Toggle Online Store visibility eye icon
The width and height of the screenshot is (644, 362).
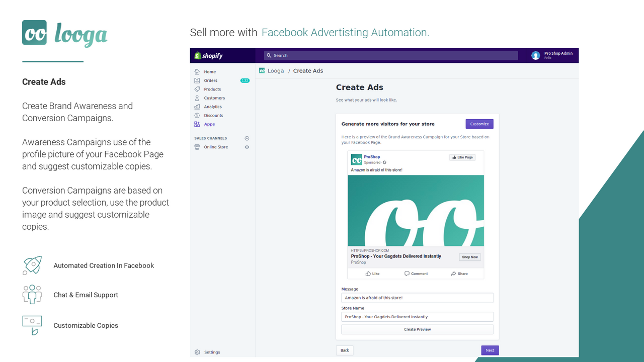click(247, 147)
